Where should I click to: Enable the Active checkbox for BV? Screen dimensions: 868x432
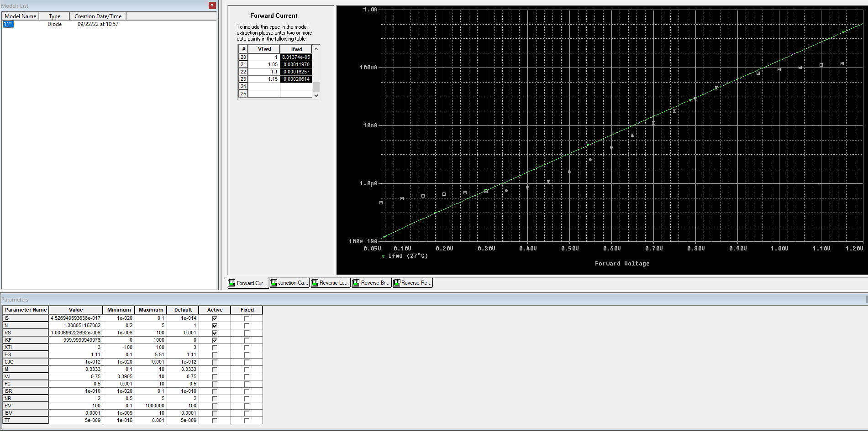[x=215, y=406]
